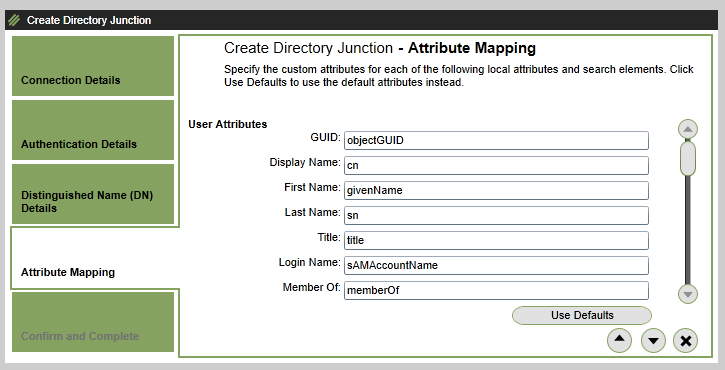Click the Member Of: label
725x370 pixels.
[312, 287]
